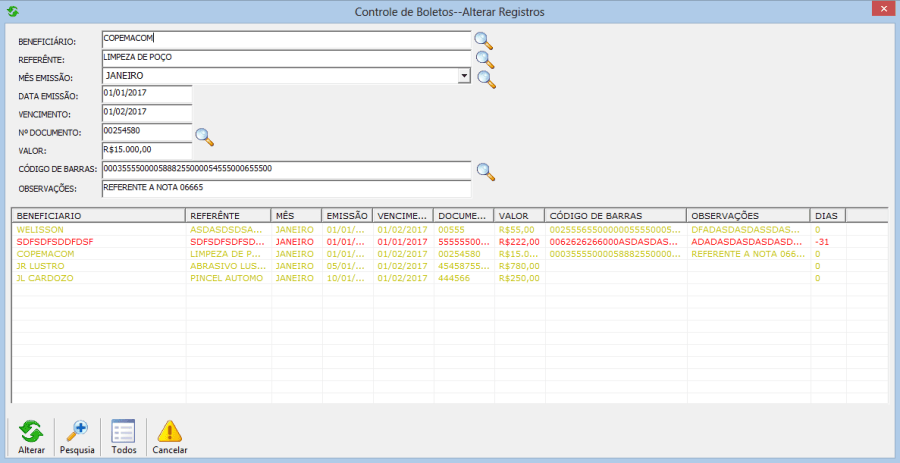Click the Referênte field LIMPEZA DE POÇO
Screen dimensions: 900x463
pyautogui.click(x=286, y=58)
